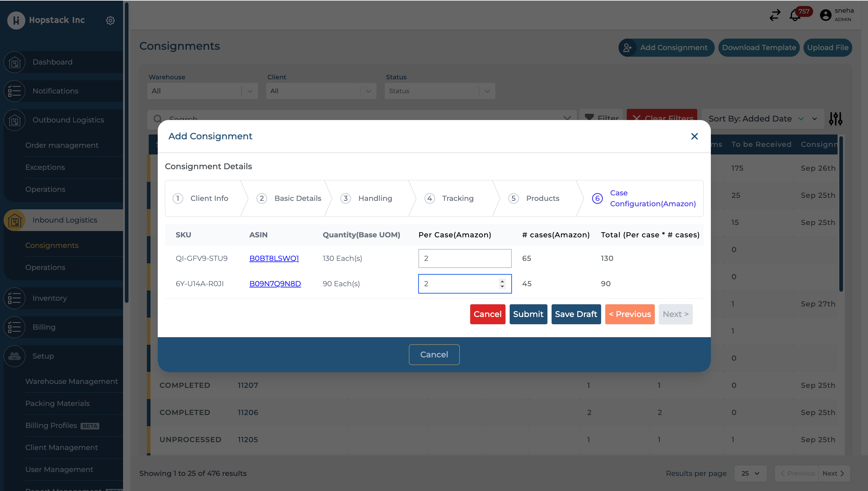Open the column settings sliders icon
The image size is (868, 491).
tap(836, 119)
